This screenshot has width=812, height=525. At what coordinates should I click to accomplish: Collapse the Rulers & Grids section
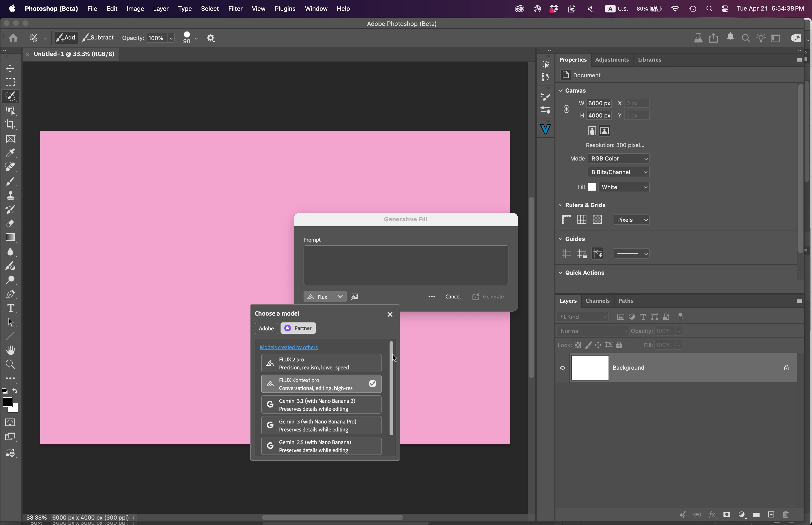point(561,205)
